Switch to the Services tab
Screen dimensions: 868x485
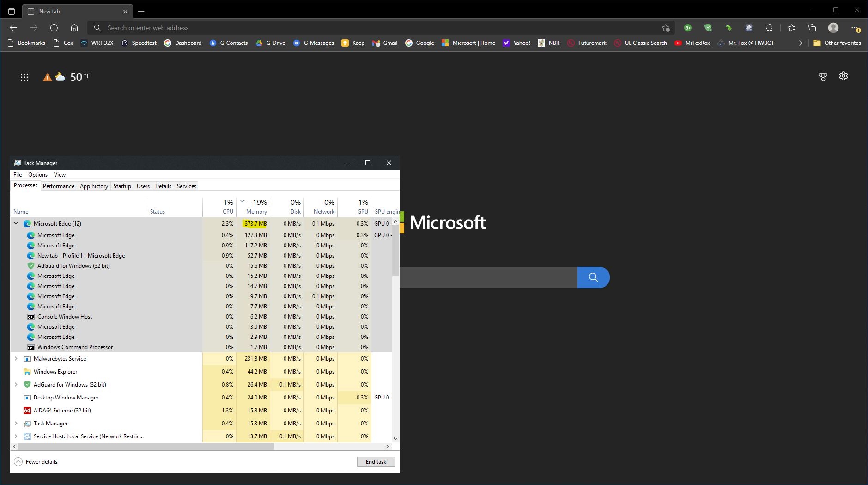[x=187, y=186]
